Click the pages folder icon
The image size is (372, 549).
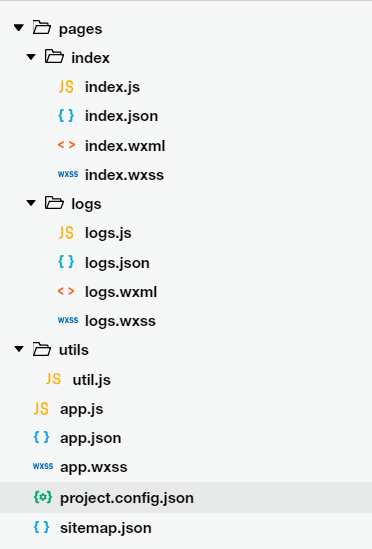42,27
